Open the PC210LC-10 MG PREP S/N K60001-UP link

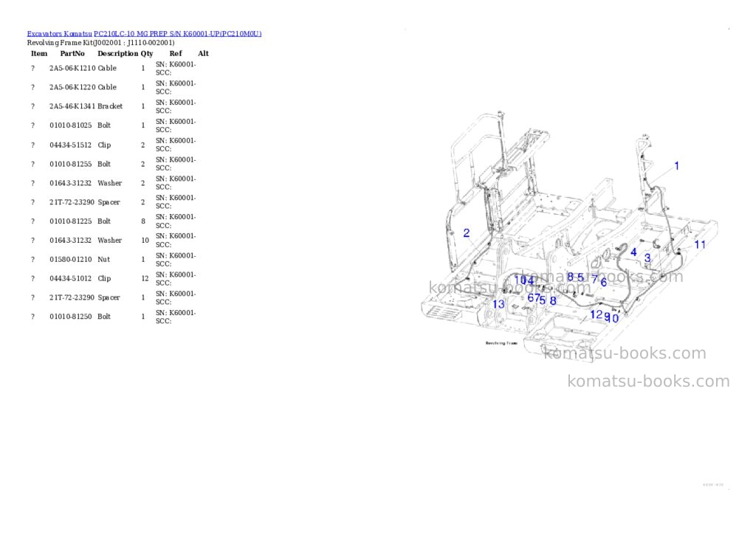(177, 34)
